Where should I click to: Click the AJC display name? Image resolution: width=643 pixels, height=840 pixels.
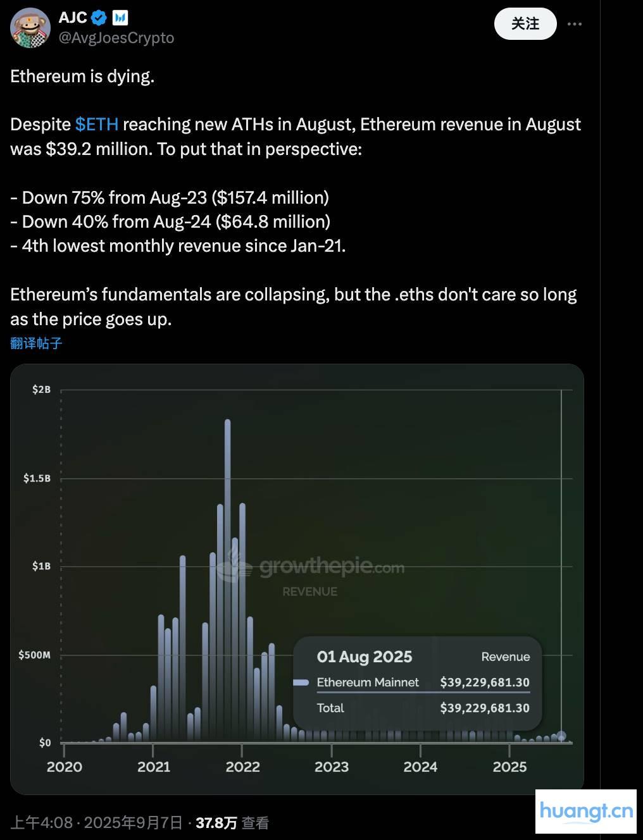pyautogui.click(x=72, y=18)
